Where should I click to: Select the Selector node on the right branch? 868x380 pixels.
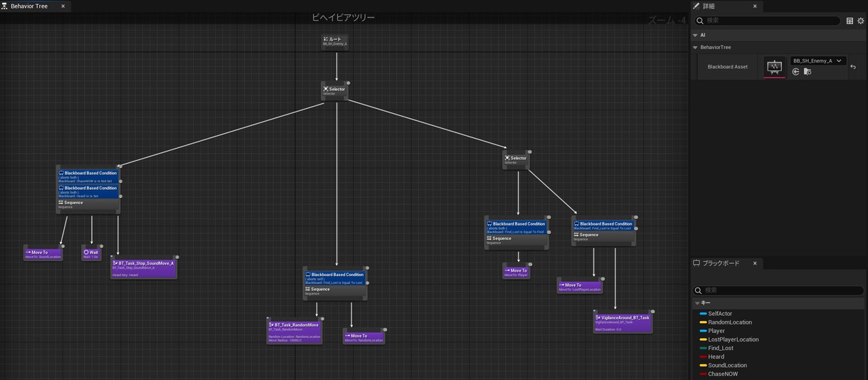point(516,159)
